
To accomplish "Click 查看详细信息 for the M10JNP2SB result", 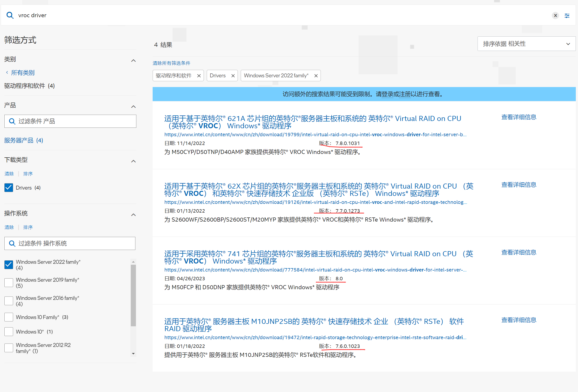I will [x=519, y=320].
